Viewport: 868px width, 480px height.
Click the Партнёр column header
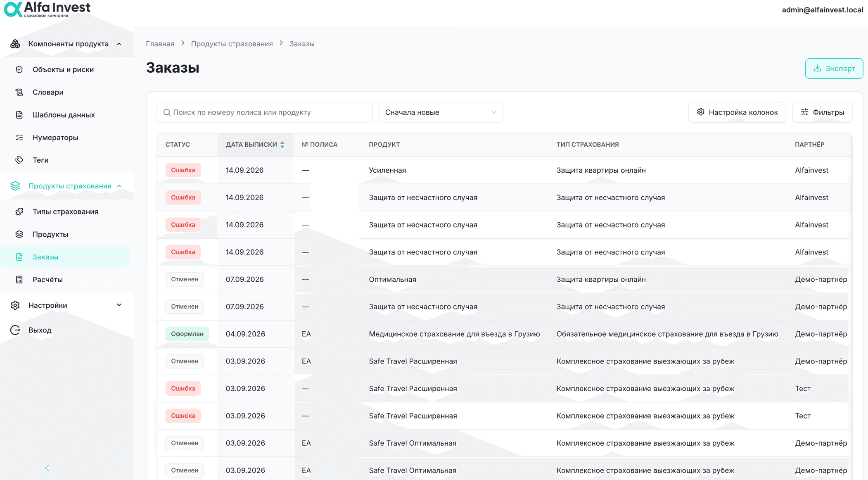click(x=809, y=145)
